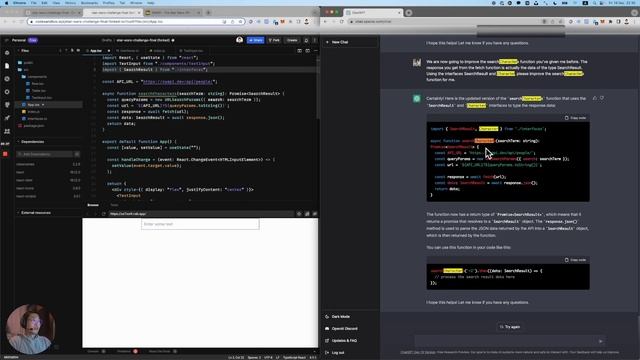Select the Browser preview tab
640x360 pixels.
pyautogui.click(x=93, y=205)
